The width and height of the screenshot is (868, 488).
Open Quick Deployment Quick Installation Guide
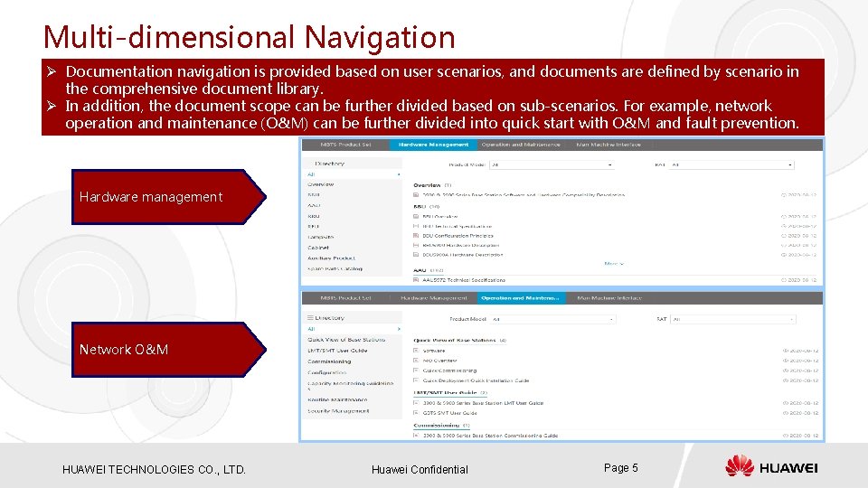476,380
